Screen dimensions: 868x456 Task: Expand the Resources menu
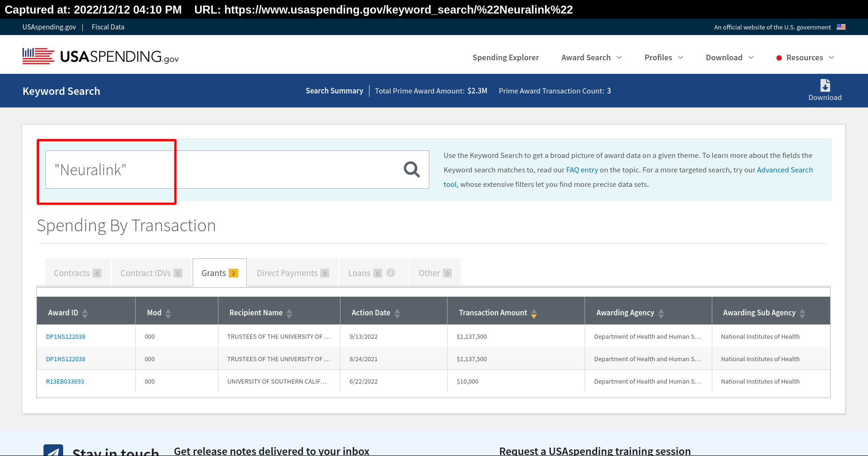(x=810, y=57)
